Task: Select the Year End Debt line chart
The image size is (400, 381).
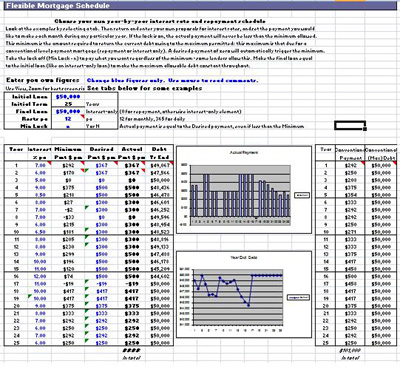Action: [x=244, y=294]
